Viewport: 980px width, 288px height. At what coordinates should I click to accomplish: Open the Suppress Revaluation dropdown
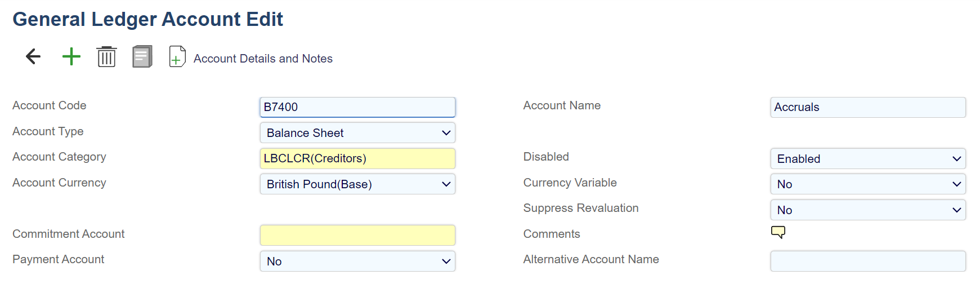click(867, 210)
